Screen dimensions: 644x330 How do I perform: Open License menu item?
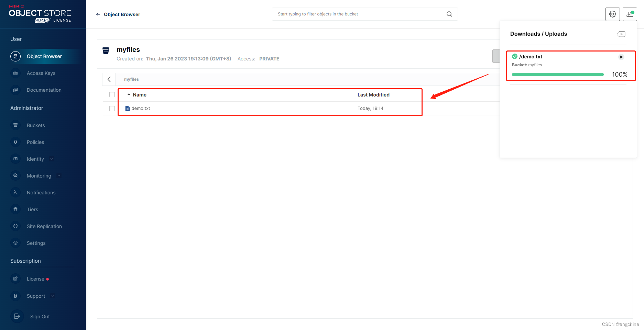coord(35,279)
